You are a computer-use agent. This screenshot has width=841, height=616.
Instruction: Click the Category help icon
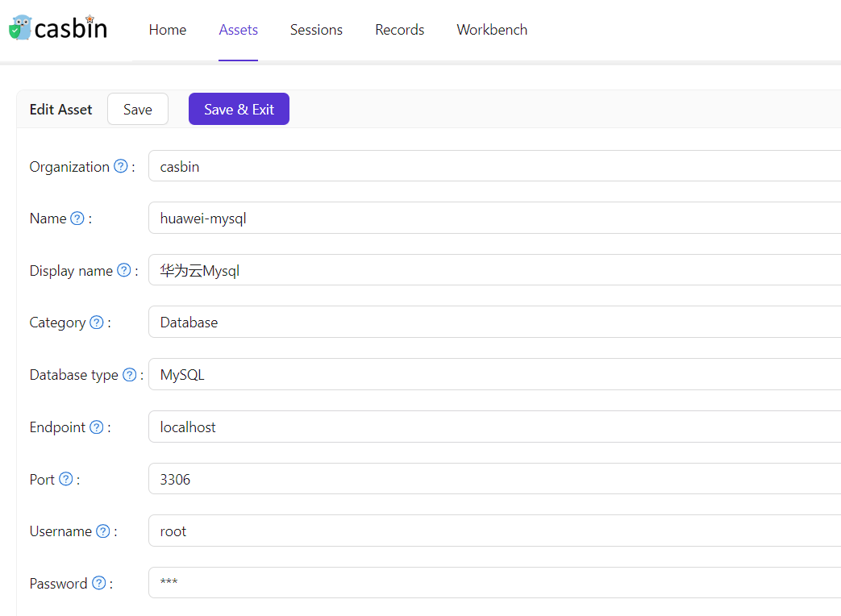coord(96,322)
